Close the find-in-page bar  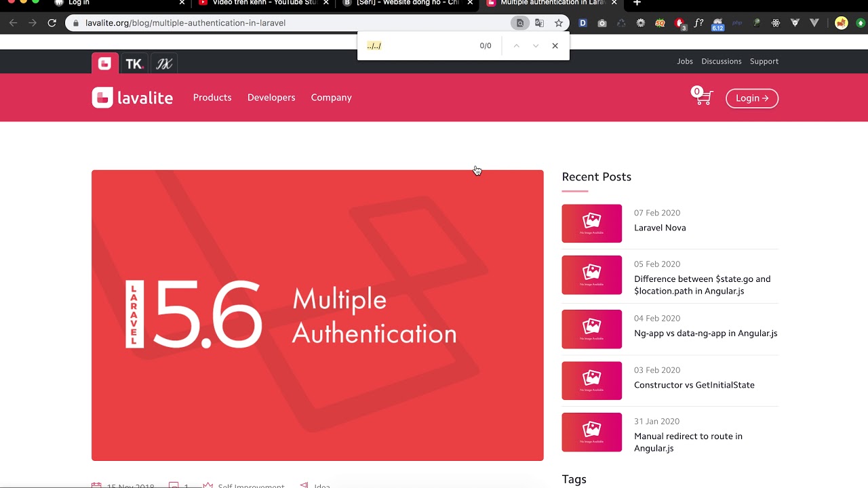(555, 46)
